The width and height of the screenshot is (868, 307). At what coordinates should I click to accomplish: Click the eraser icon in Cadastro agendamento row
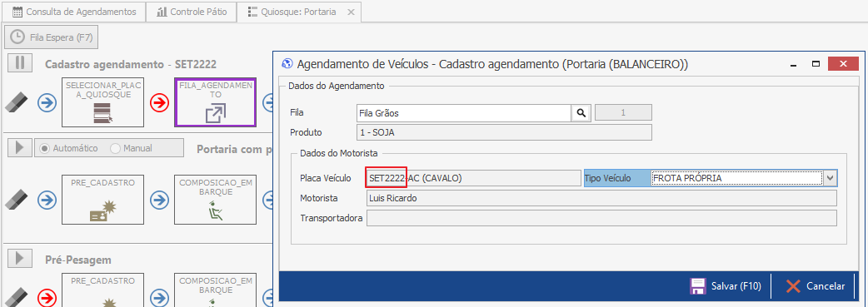coord(17,102)
